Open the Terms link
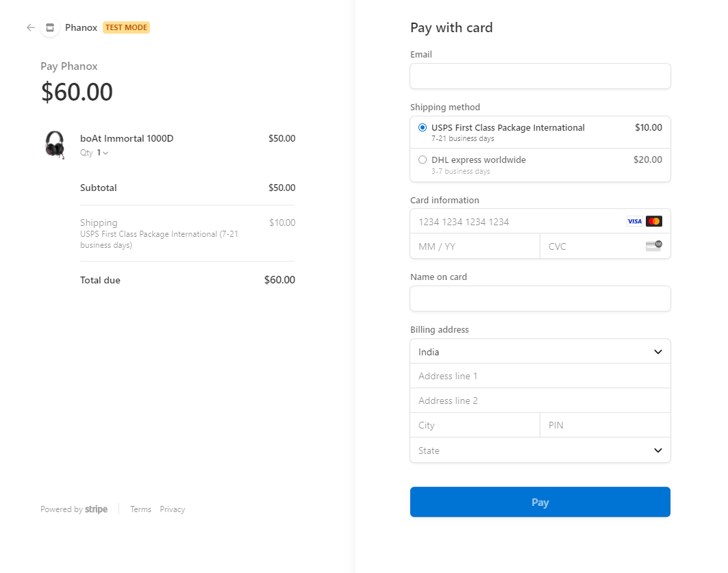The height and width of the screenshot is (573, 728). pyautogui.click(x=140, y=509)
